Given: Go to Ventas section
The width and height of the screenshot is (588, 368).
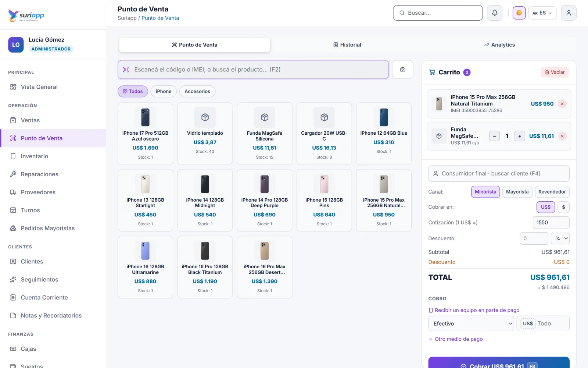Looking at the screenshot, I should [53, 120].
